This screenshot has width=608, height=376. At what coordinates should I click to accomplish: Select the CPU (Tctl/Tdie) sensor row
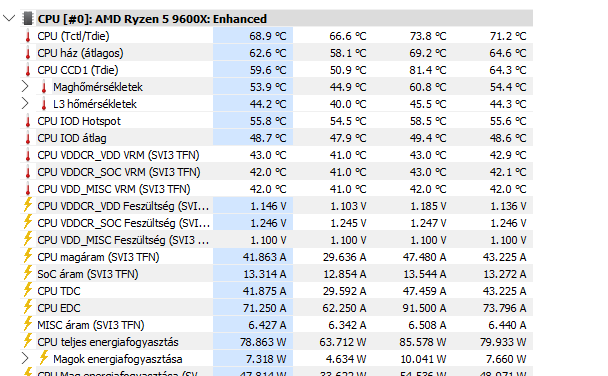point(276,36)
